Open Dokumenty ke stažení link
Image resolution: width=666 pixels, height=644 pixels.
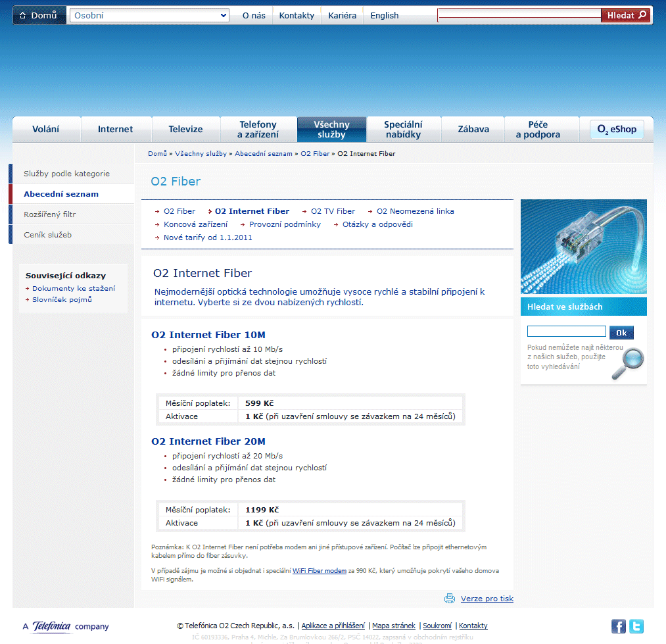[74, 288]
